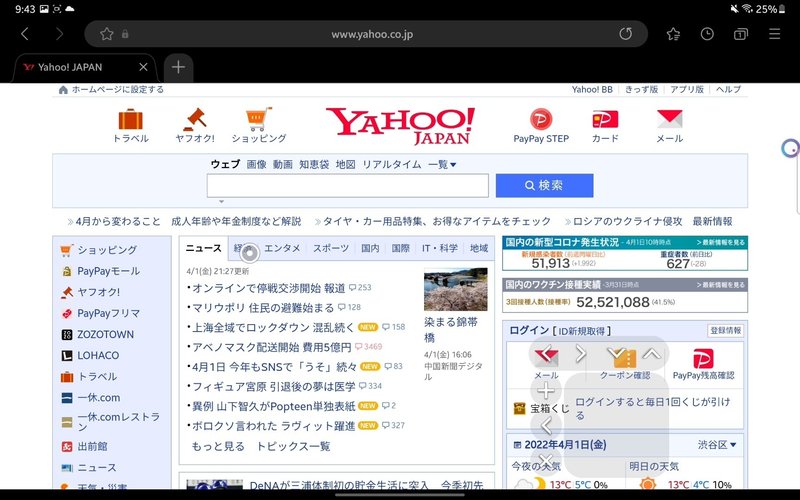The width and height of the screenshot is (800, 500).
Task: Open headline オンラインで停戦交渉開始 報道
Action: click(x=268, y=288)
